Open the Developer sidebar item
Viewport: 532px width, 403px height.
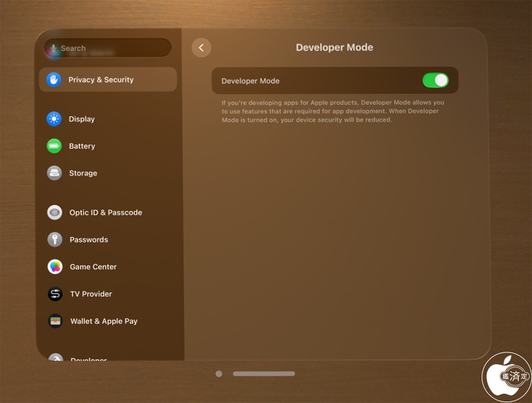click(x=89, y=359)
